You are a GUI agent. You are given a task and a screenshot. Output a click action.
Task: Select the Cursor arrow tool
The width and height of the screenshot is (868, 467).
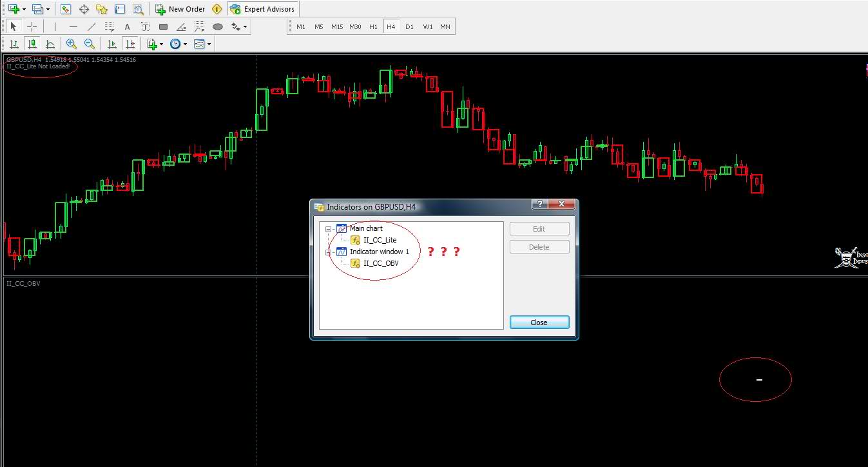click(14, 26)
